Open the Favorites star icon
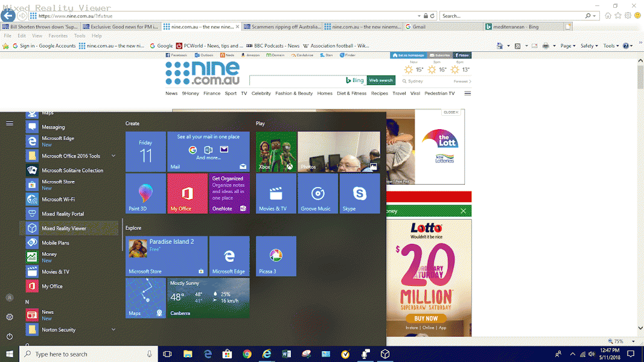 [617, 16]
